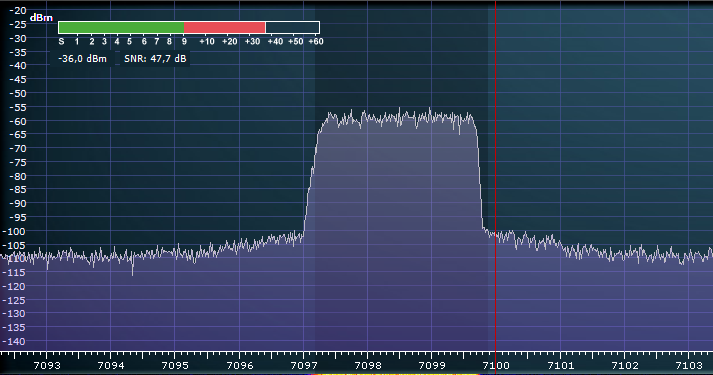This screenshot has width=713, height=375.
Task: Tune to the 7093 frequency label
Action: pyautogui.click(x=47, y=365)
